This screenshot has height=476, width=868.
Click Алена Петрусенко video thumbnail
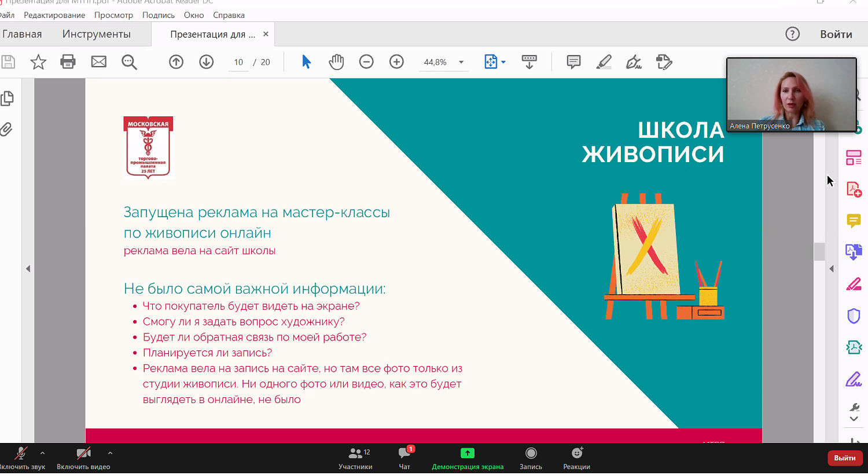pos(791,94)
